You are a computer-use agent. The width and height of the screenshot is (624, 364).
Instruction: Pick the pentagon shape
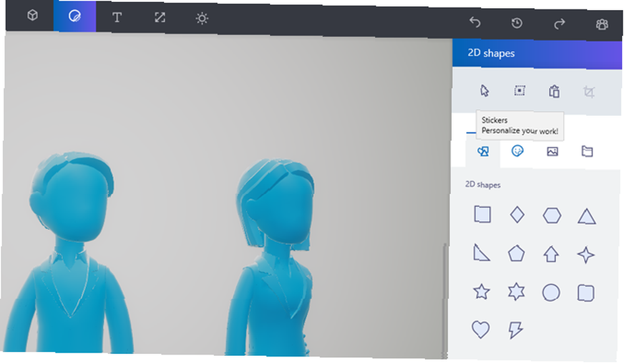516,254
